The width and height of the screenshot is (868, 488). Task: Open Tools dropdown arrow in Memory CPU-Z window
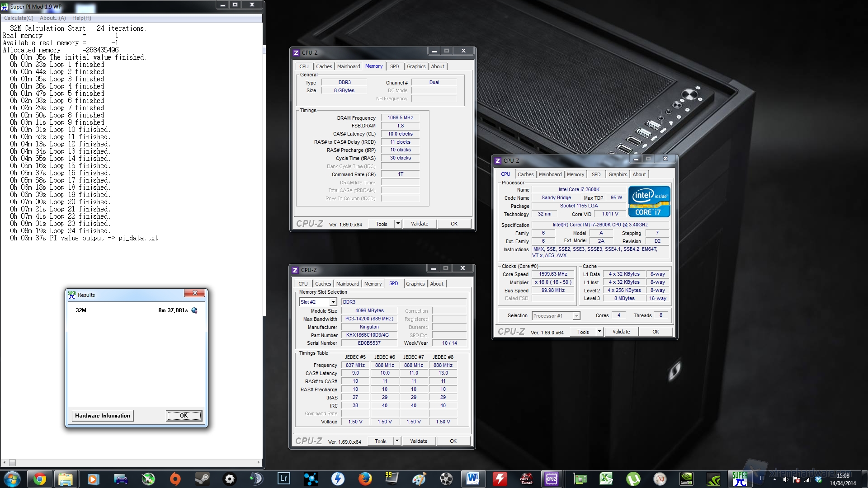398,224
